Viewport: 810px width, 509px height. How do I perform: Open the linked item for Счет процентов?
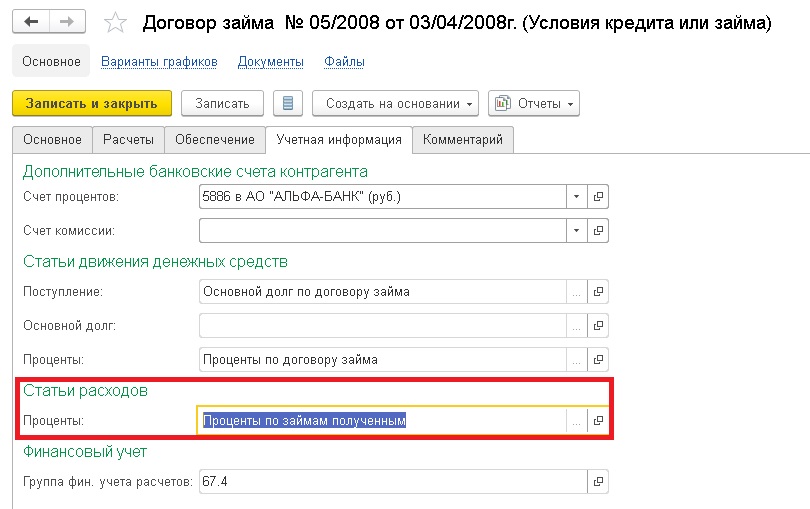pos(598,196)
